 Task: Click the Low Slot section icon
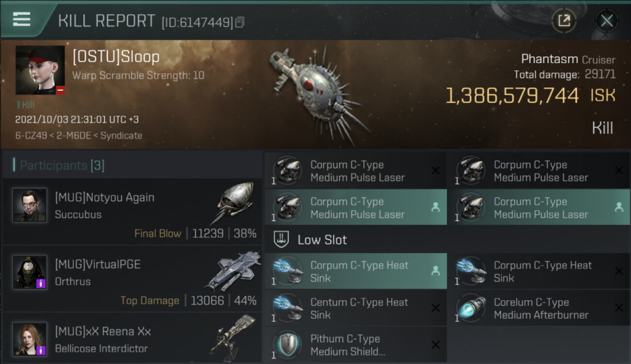(x=282, y=239)
